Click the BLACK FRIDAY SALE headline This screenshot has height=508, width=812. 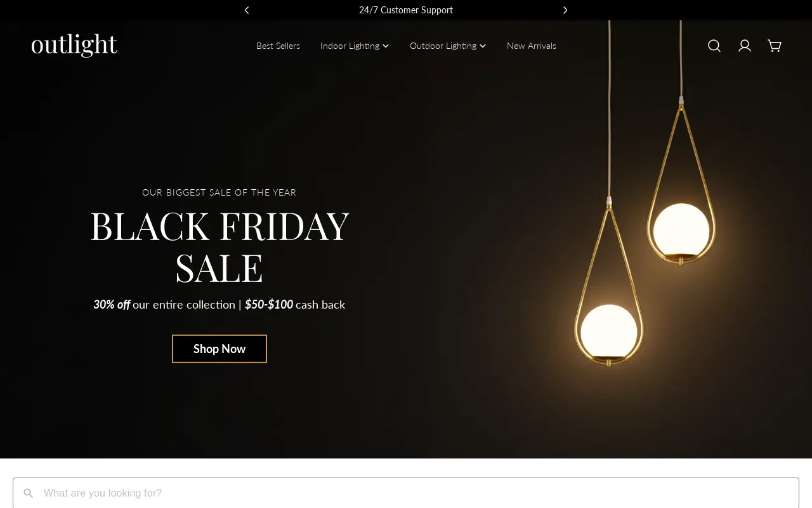pyautogui.click(x=219, y=246)
